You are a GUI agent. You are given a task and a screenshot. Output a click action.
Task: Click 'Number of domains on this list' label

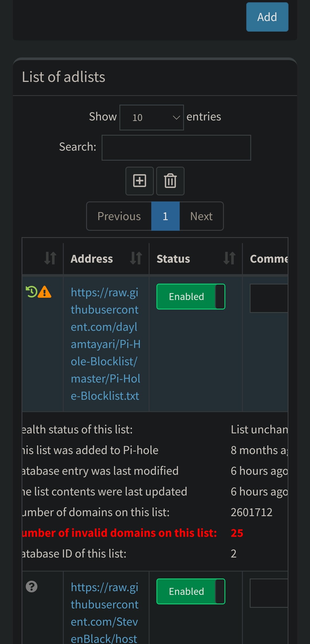pos(96,512)
